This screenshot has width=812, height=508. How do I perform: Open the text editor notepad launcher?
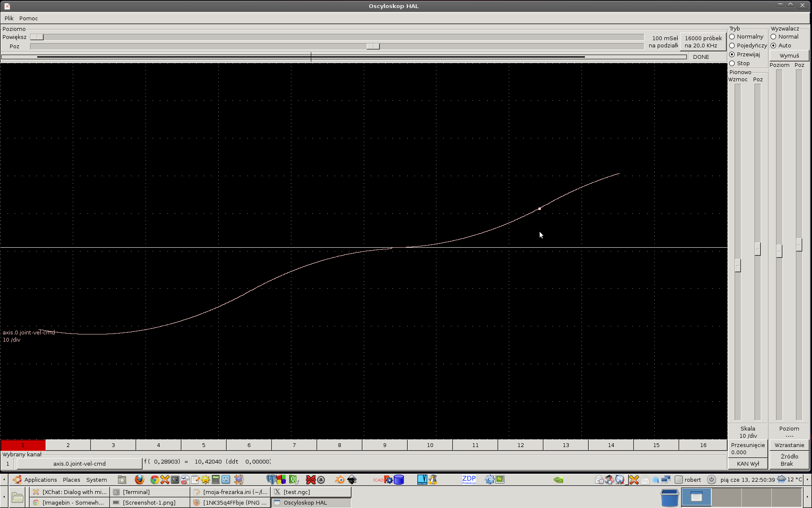(x=195, y=480)
